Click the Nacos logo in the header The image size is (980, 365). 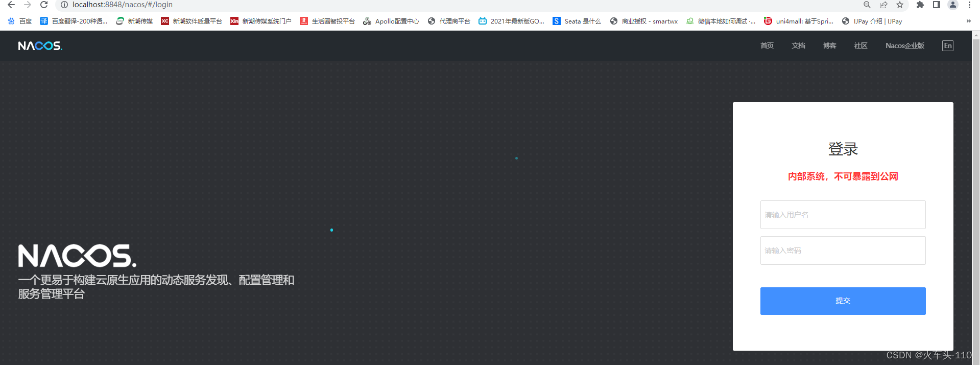[x=40, y=46]
